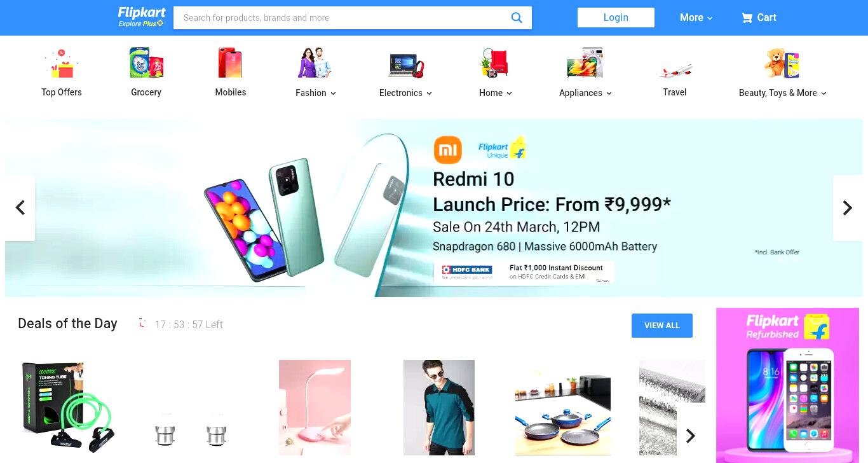Select the Top Offers category icon
The width and height of the screenshot is (868, 463).
point(61,63)
